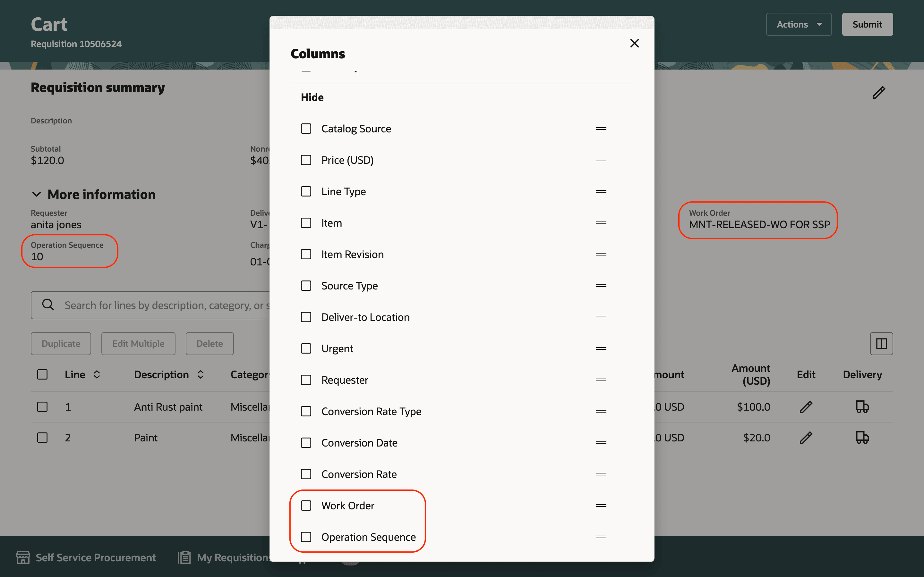The height and width of the screenshot is (577, 924).
Task: Click the drag handle next to Work Order column
Action: pos(601,505)
